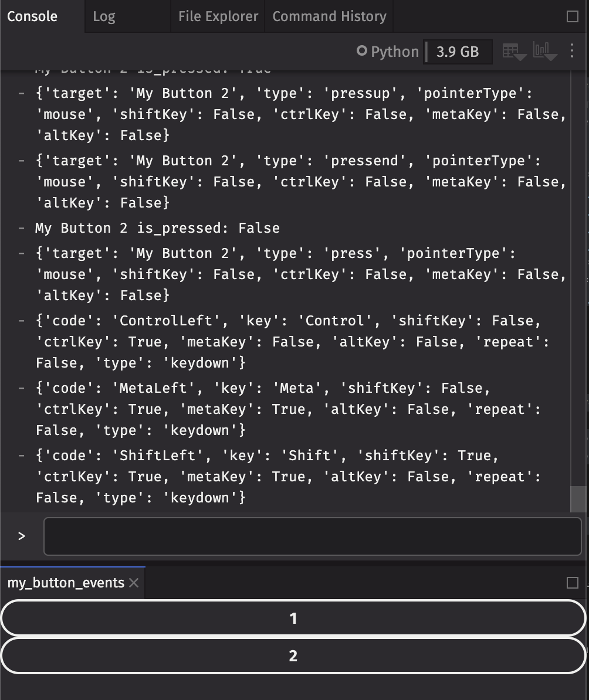Click the console prompt arrow icon
589x700 pixels.
tap(22, 535)
